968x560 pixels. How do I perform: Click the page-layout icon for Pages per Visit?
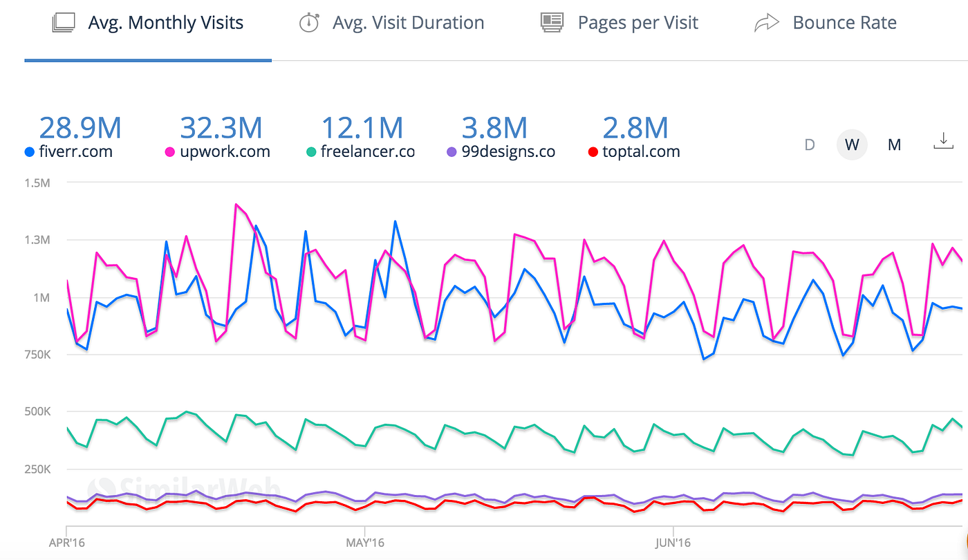[x=551, y=23]
